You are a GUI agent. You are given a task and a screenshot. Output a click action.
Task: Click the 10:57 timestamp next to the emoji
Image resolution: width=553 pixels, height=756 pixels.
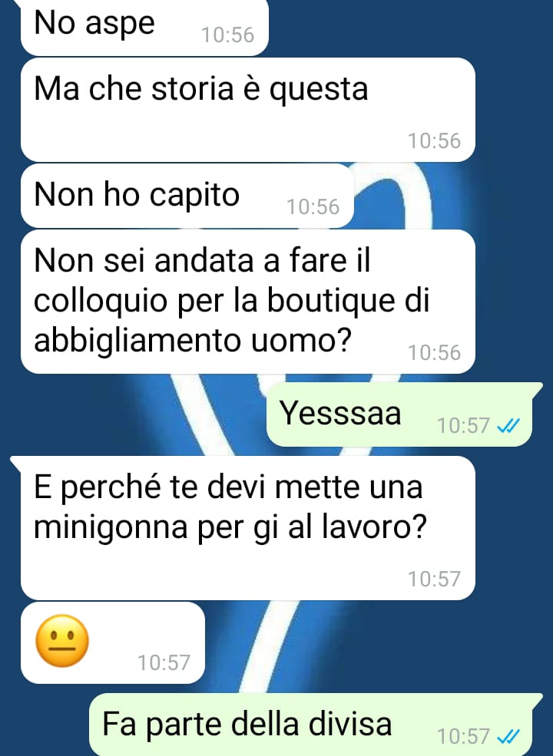164,662
